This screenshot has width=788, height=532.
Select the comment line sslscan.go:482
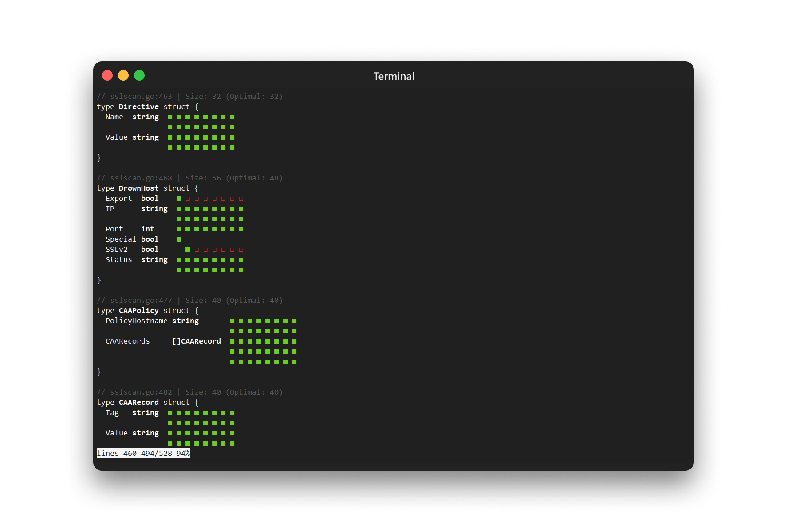(x=189, y=392)
